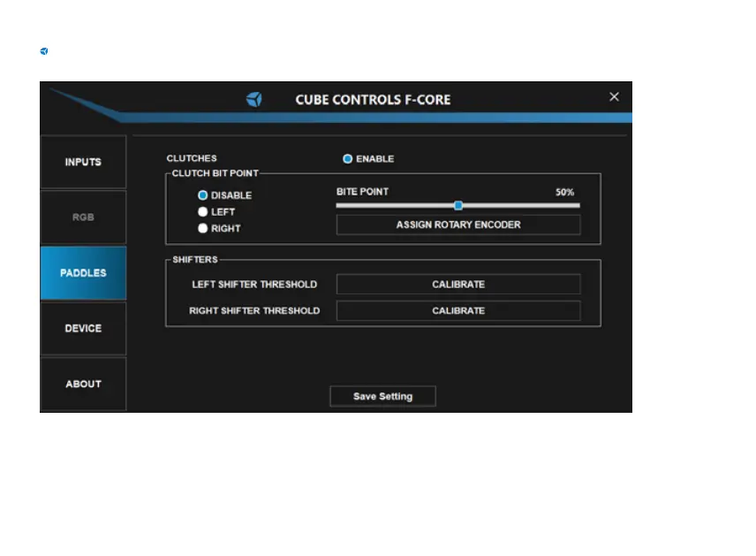This screenshot has width=756, height=556.
Task: Click the small Cube Controls logo above window
Action: click(44, 51)
